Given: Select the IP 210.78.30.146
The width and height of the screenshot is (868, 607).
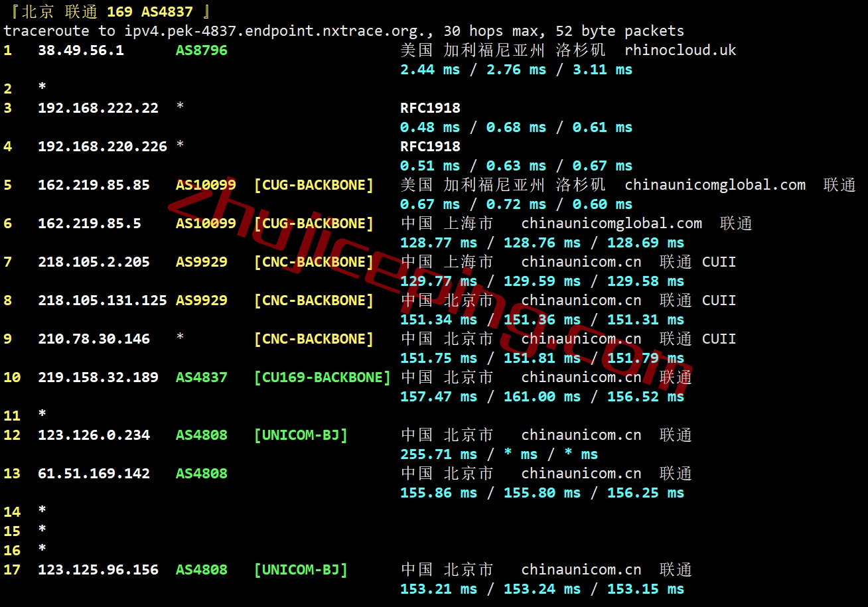Looking at the screenshot, I should 94,339.
